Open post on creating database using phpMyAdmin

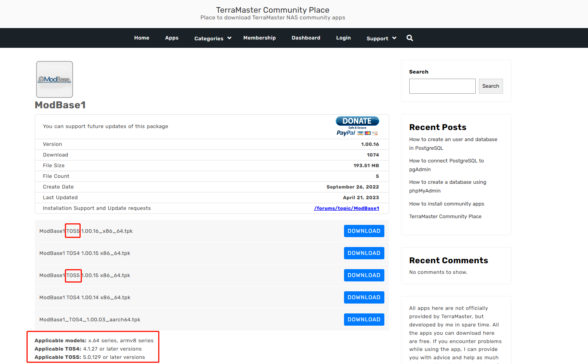click(x=448, y=187)
